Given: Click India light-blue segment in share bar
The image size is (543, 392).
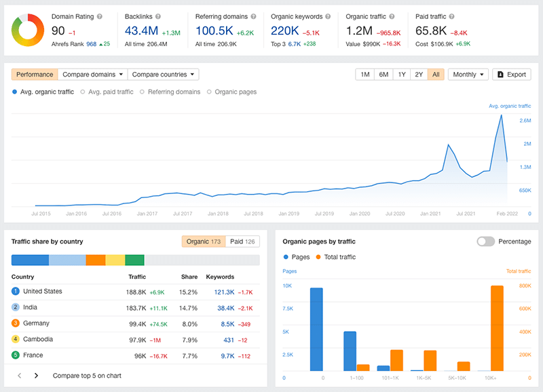Looking at the screenshot, I should pyautogui.click(x=67, y=260).
